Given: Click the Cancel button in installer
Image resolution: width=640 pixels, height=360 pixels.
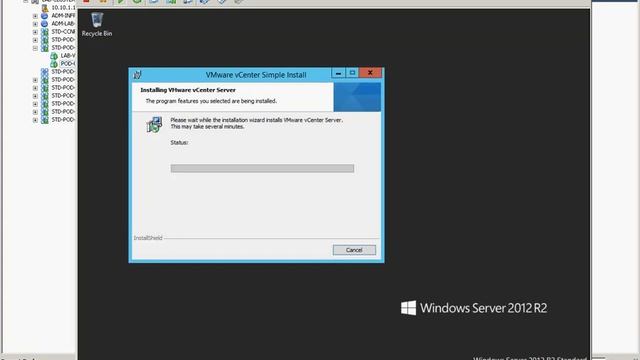Looking at the screenshot, I should (354, 250).
